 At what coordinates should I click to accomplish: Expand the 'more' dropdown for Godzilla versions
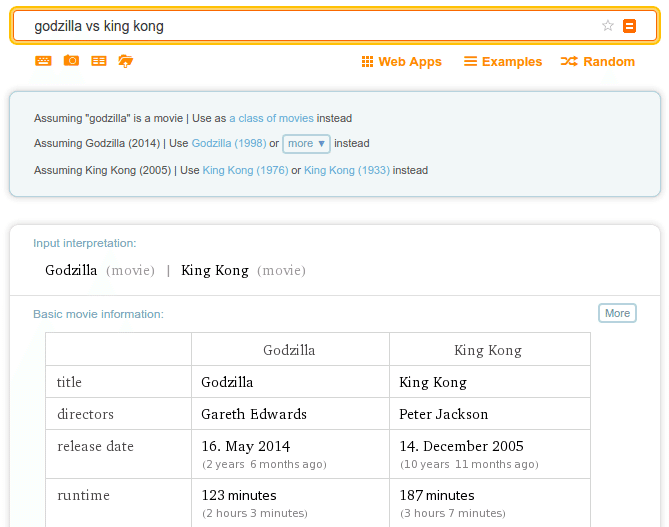[x=306, y=144]
